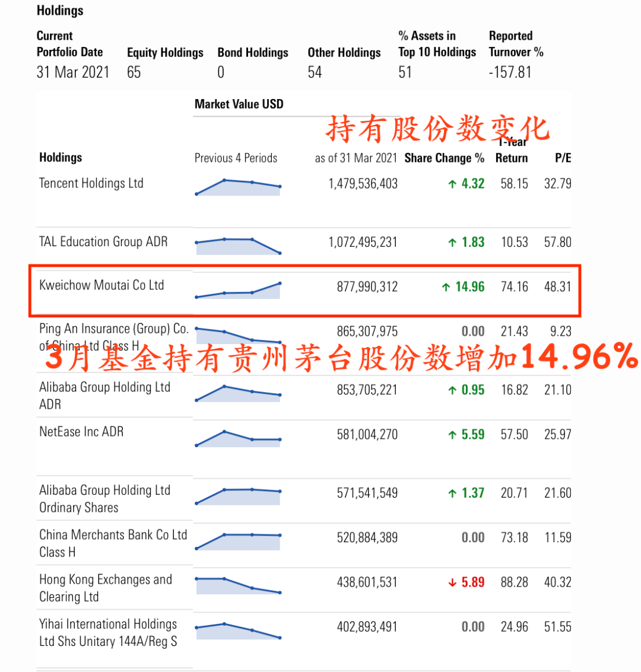Open Yihai International Holdings holding
The image size is (641, 672).
[108, 632]
